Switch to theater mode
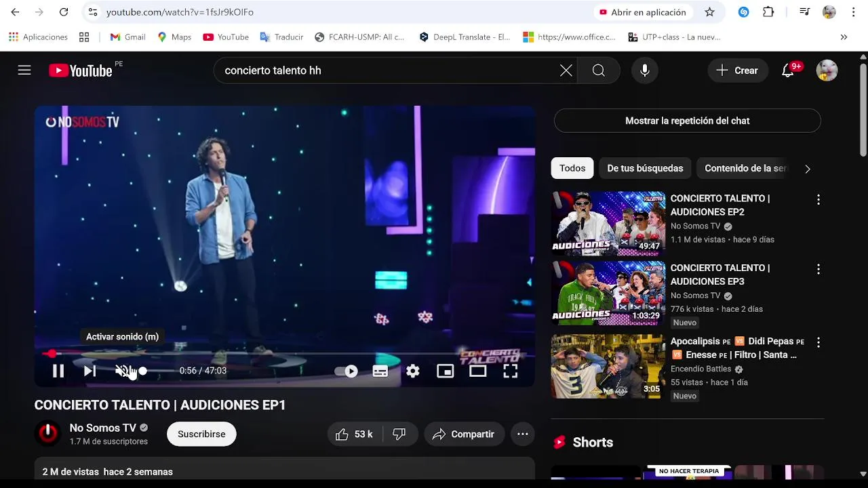This screenshot has height=488, width=868. [478, 371]
